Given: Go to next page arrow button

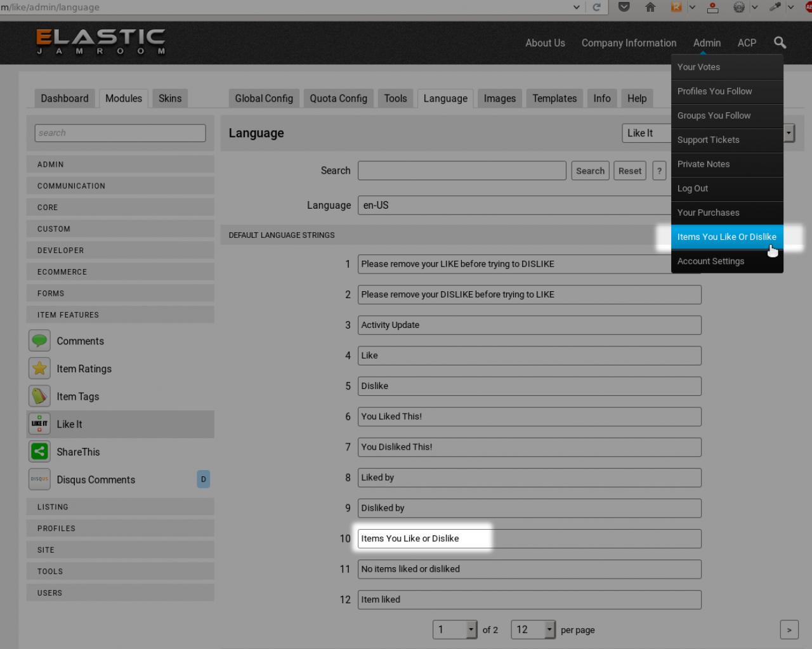Looking at the screenshot, I should 789,629.
